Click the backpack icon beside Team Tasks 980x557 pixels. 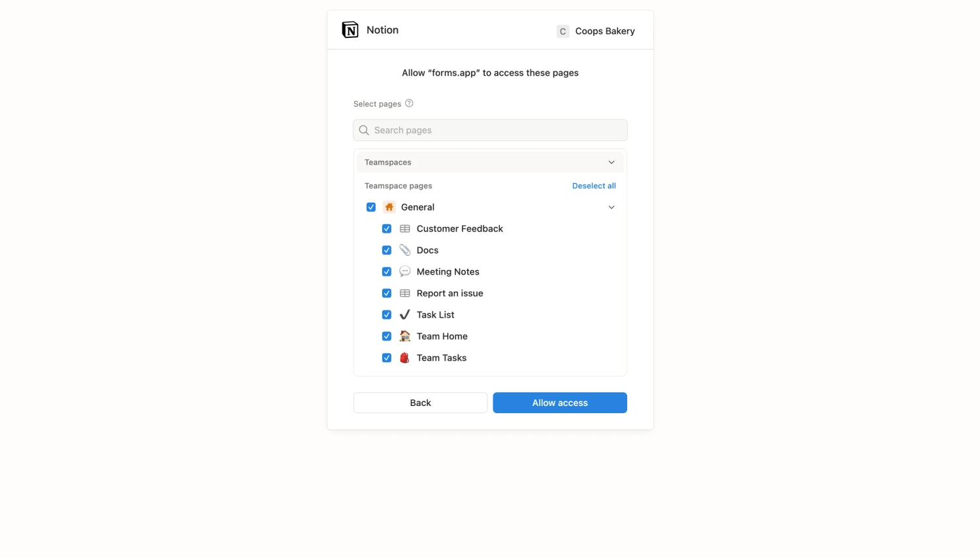pos(405,358)
